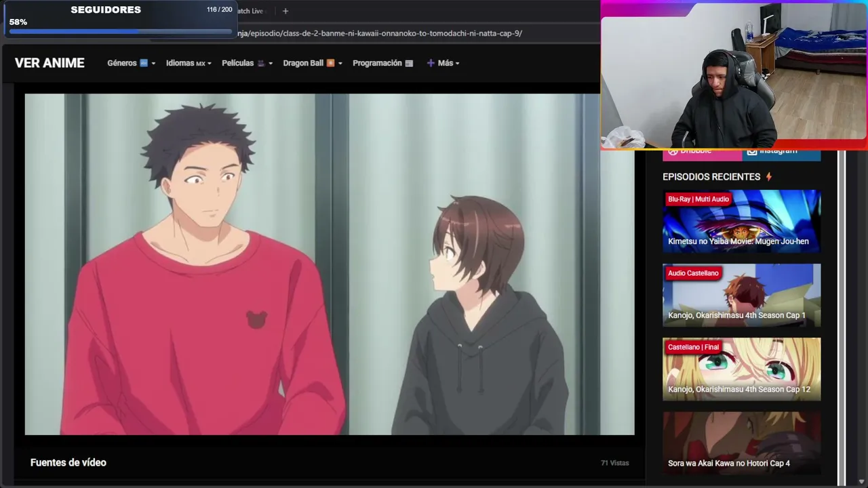Click the EPISODIOS RECIENTES heading
This screenshot has width=868, height=488.
[711, 177]
